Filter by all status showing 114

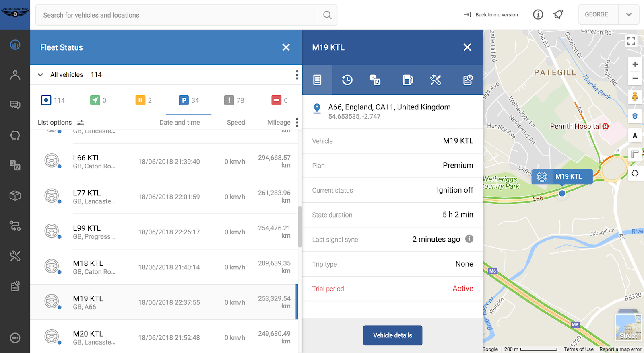pos(53,100)
